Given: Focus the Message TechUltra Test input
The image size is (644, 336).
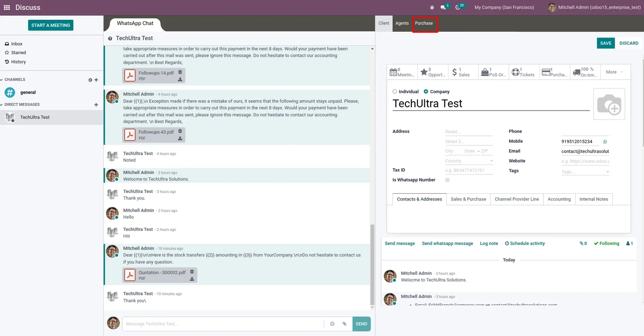Looking at the screenshot, I should click(223, 324).
